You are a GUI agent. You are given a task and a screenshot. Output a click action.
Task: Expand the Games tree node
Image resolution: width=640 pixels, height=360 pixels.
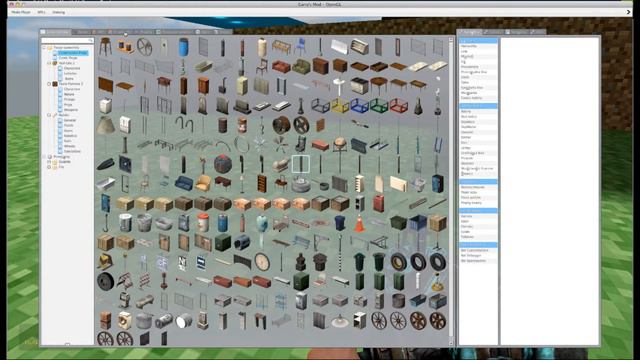coord(49,162)
